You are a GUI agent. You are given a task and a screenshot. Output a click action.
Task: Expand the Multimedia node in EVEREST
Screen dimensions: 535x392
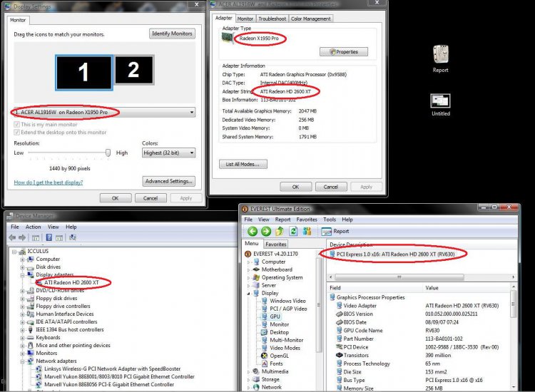click(249, 371)
